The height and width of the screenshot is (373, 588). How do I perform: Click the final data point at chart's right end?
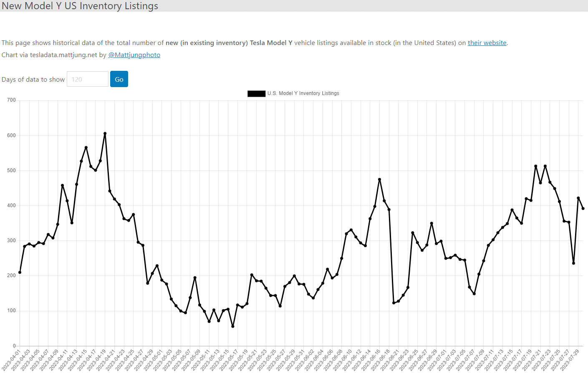click(x=583, y=208)
